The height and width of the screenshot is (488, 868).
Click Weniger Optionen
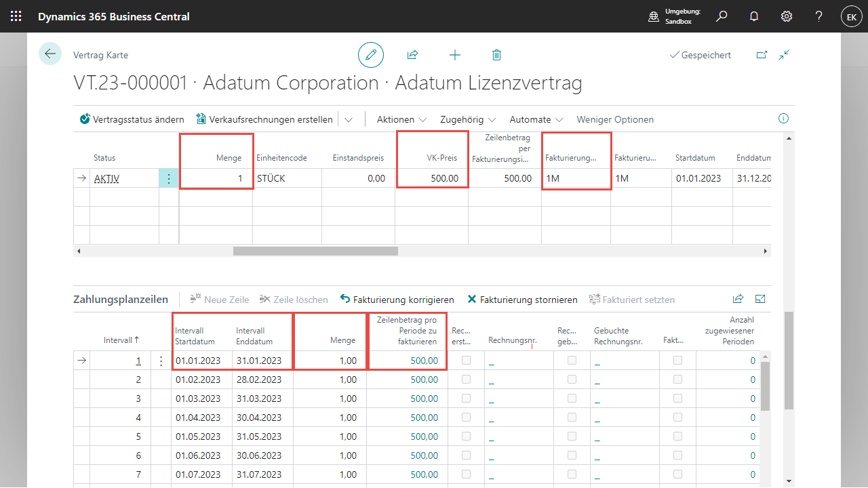[615, 119]
